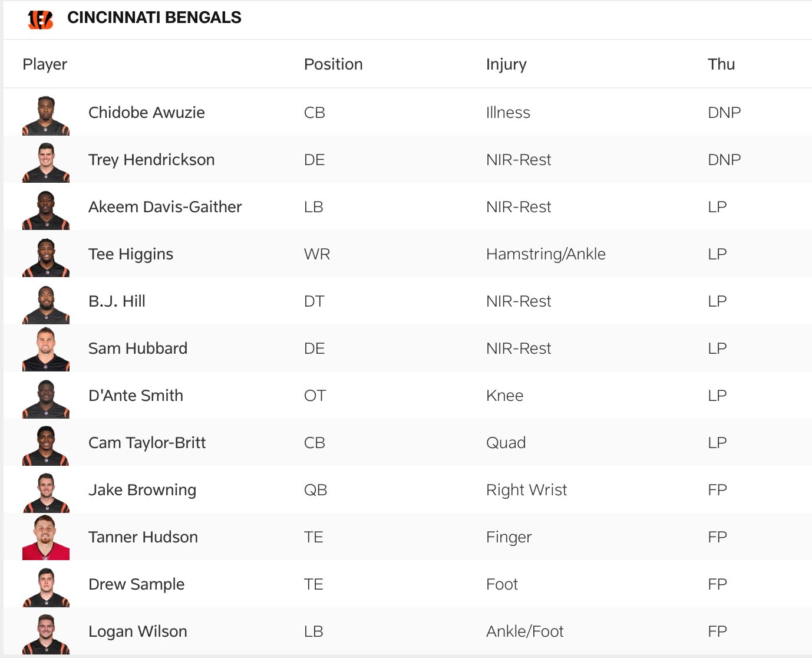Click the Cincinnati Bengals team heading
Screen dimensions: 812x658
coord(154,18)
